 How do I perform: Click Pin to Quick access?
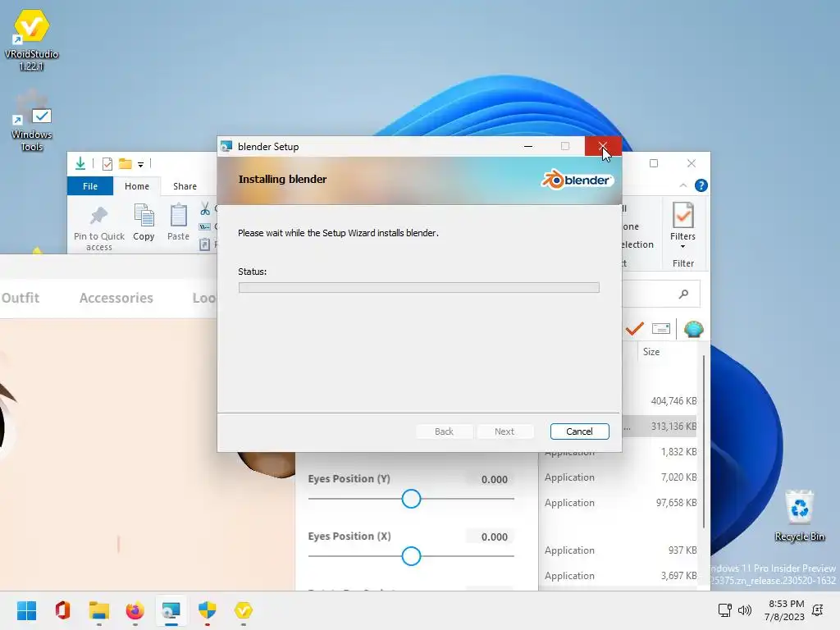[99, 227]
